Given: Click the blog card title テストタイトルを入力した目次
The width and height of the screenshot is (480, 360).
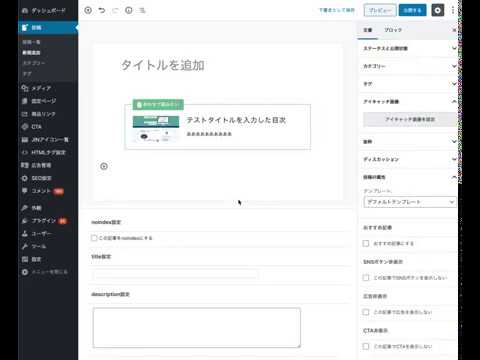Looking at the screenshot, I should pos(236,120).
